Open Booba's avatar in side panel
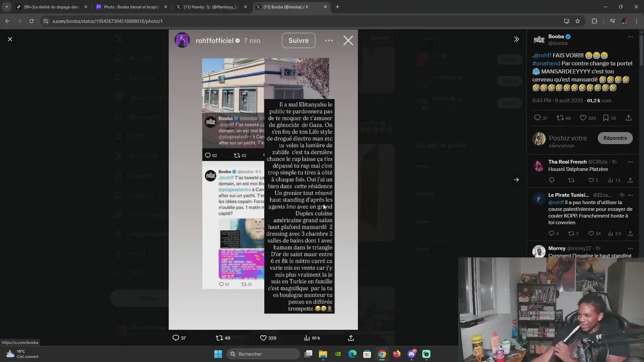 point(539,40)
